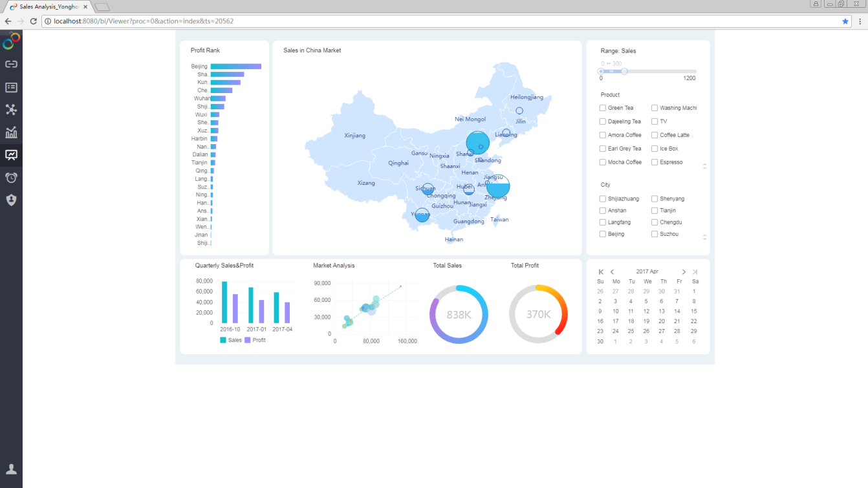
Task: Click the Product list scroll arrows
Action: [x=704, y=166]
